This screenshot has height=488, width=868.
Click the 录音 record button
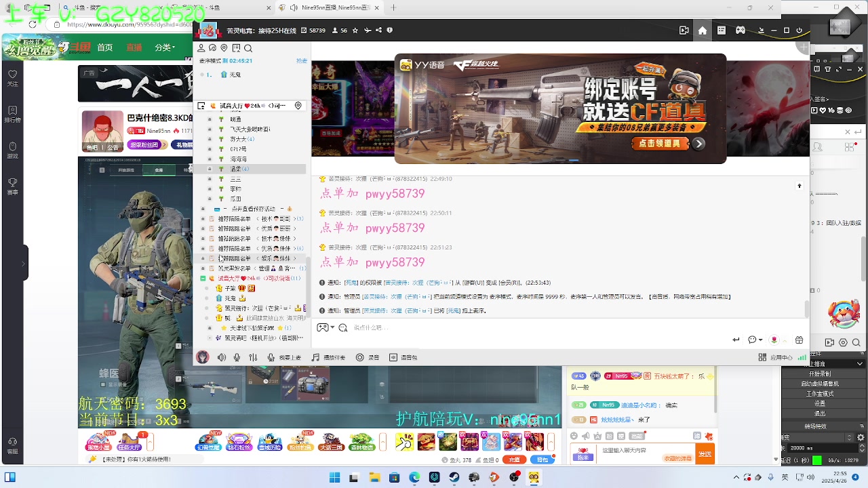(368, 357)
